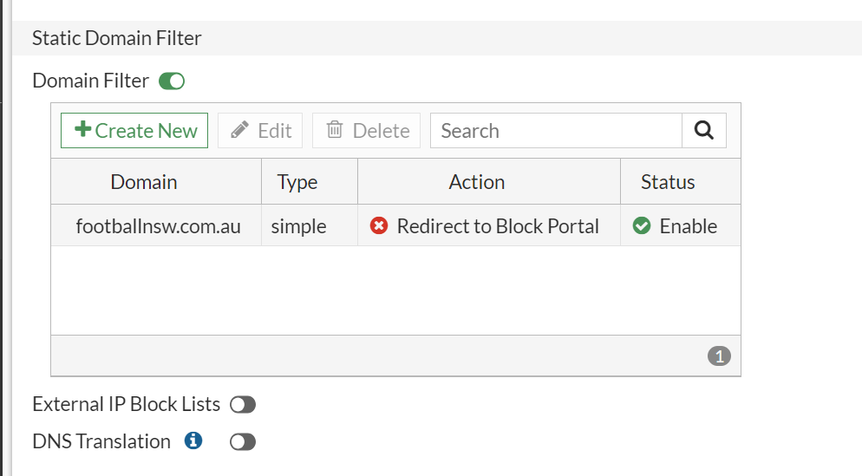Click the Redirect to Block Portal text

(498, 226)
